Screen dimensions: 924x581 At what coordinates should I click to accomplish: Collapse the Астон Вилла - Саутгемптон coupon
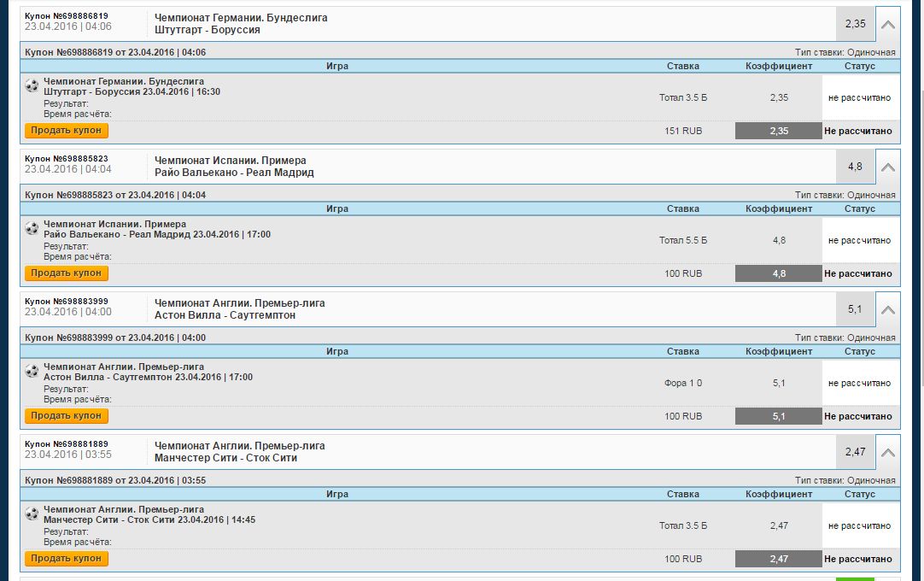click(x=888, y=309)
